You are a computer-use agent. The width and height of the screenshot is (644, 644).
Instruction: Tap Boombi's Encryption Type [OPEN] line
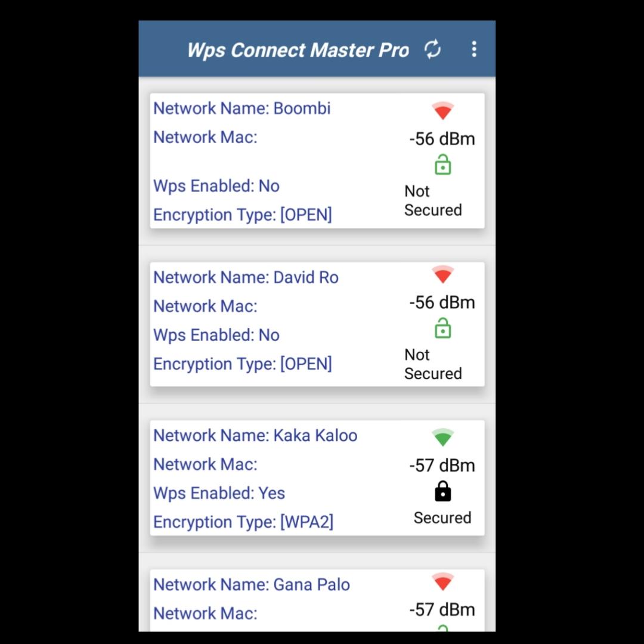tap(243, 215)
